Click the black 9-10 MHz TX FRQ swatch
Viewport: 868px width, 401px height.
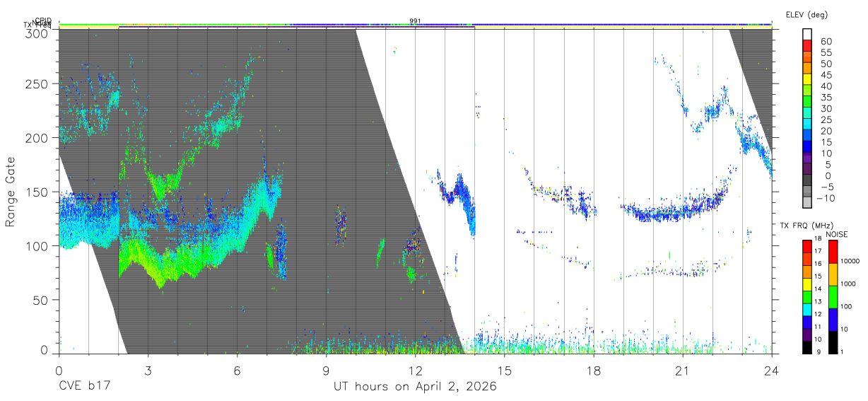[x=807, y=347]
